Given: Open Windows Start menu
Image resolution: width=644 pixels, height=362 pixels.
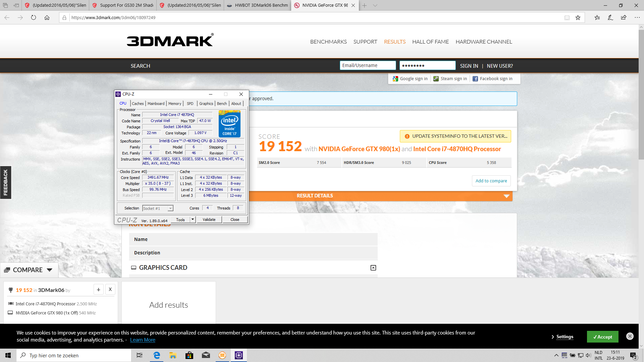Looking at the screenshot, I should click(x=8, y=355).
